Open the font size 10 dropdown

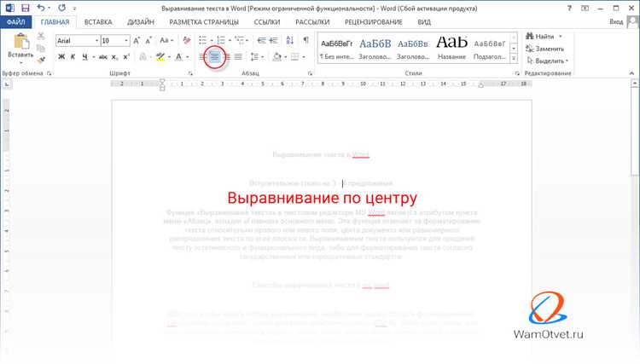[126, 41]
